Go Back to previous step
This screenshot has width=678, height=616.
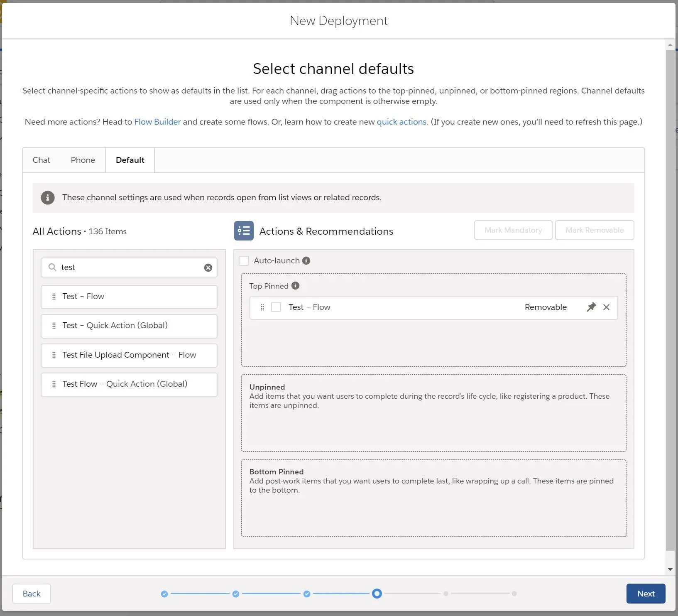32,594
